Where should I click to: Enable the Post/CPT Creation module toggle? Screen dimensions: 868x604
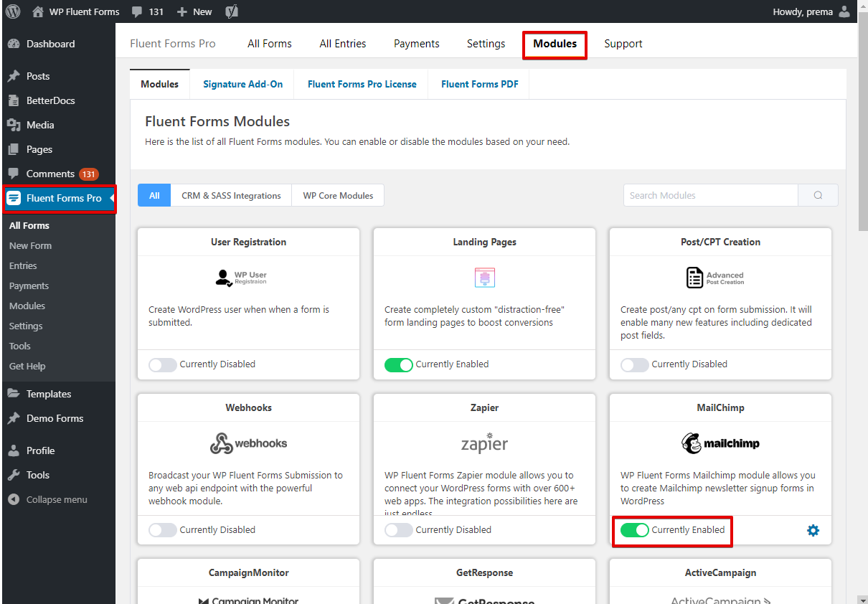coord(634,364)
